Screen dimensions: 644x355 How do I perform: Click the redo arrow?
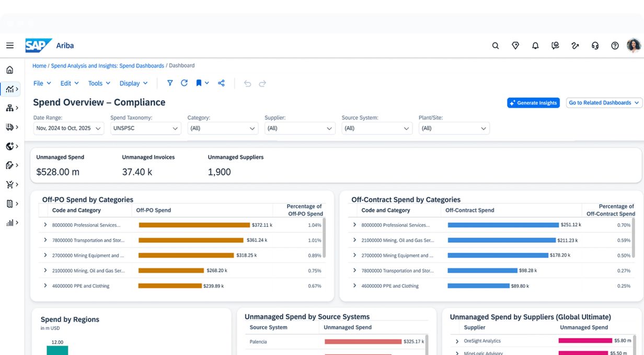262,83
